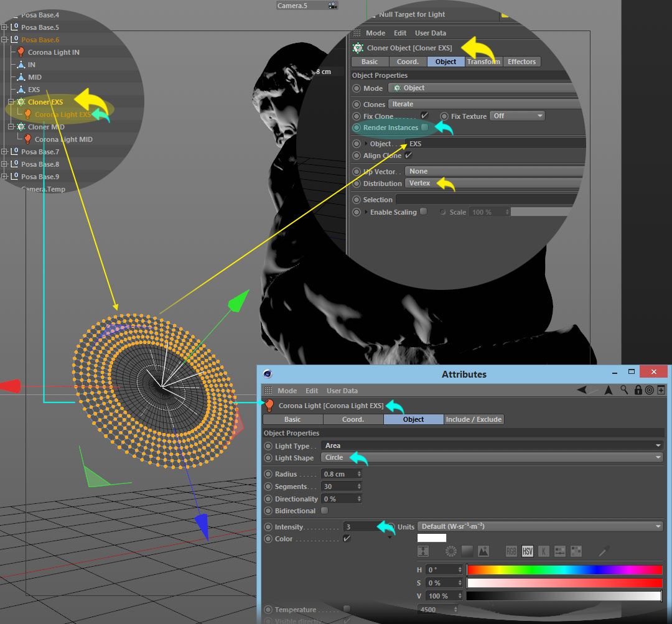672x624 pixels.
Task: Click the bulb icon of Corona Light IN
Action: click(x=21, y=52)
